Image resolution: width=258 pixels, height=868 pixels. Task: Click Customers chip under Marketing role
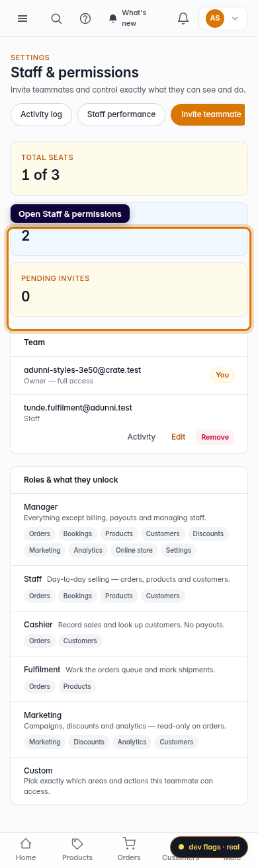pos(177,742)
